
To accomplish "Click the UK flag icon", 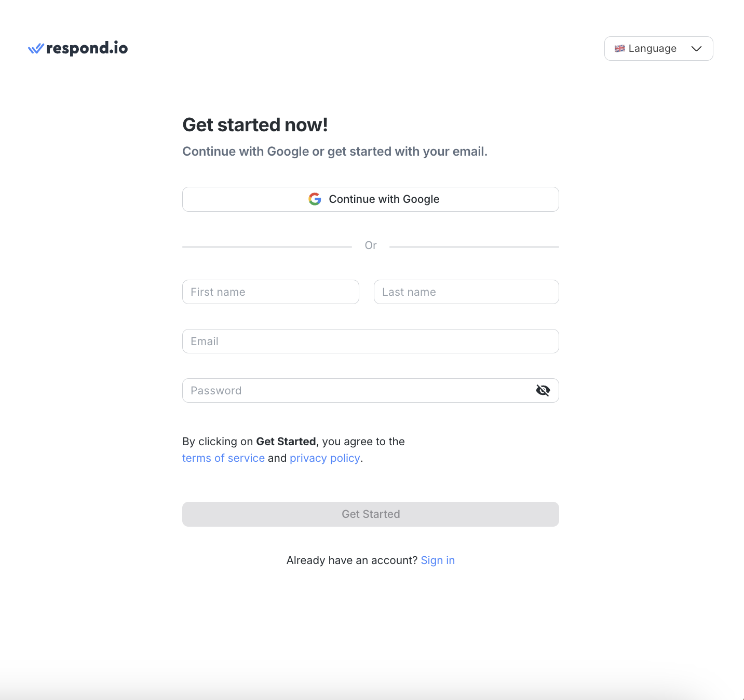I will (619, 49).
